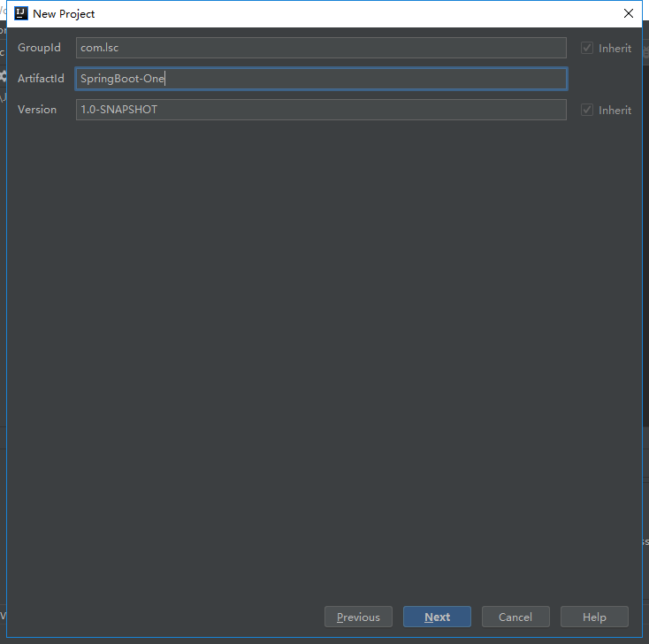Cancel the New Project wizard

click(515, 617)
